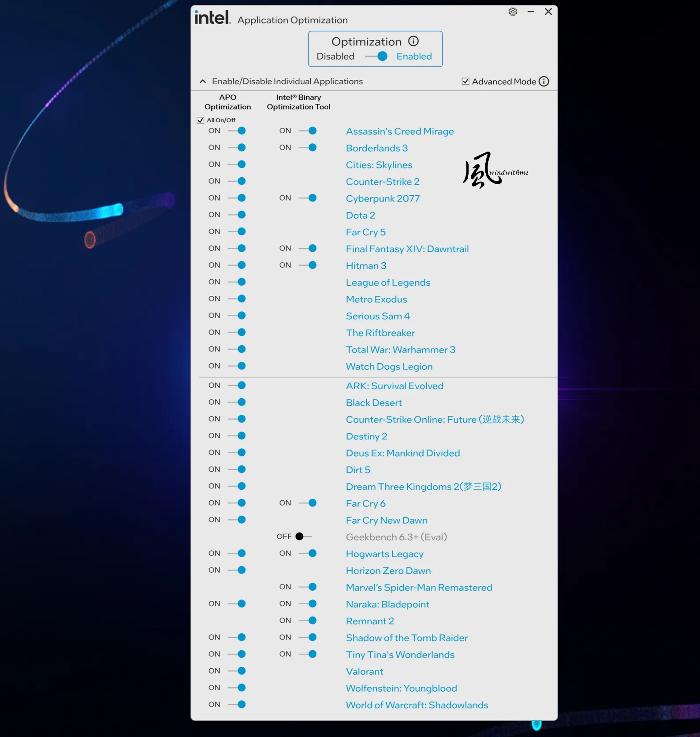Image resolution: width=700 pixels, height=737 pixels.
Task: Toggle APO switch for Far Cry 5
Action: (x=237, y=231)
